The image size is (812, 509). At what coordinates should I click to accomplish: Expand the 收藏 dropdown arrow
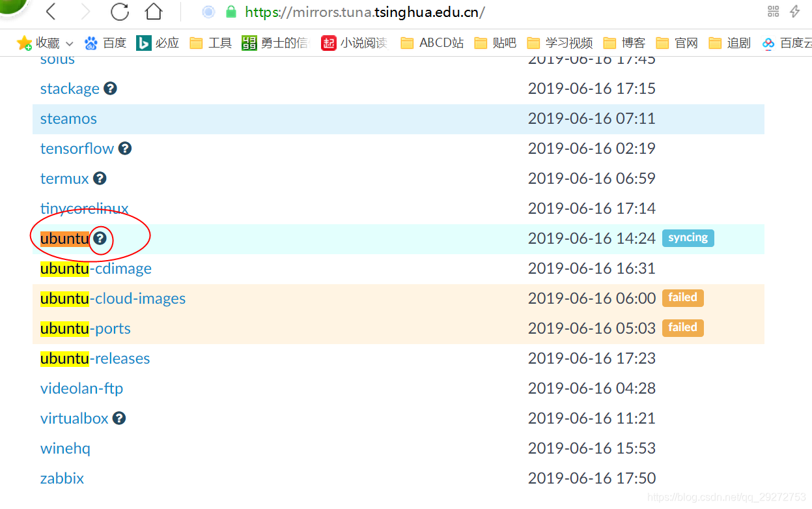(x=70, y=44)
